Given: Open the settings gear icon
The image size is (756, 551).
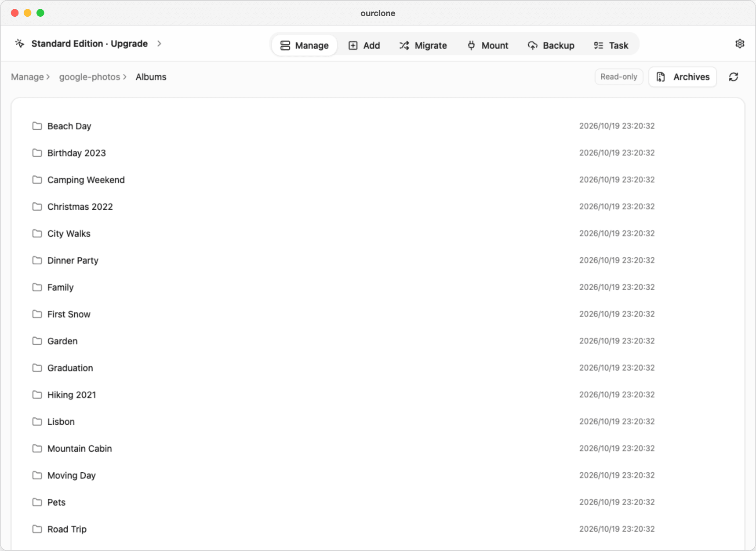Looking at the screenshot, I should (740, 44).
